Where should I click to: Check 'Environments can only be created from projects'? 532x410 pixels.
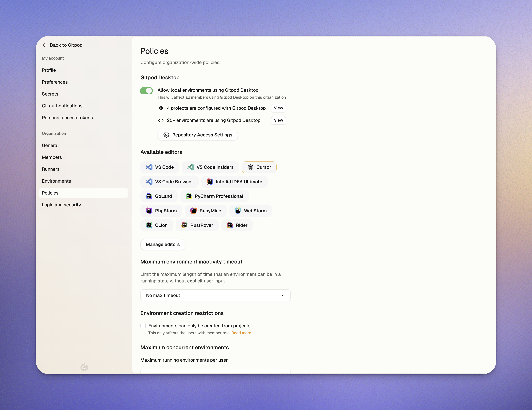pos(143,326)
